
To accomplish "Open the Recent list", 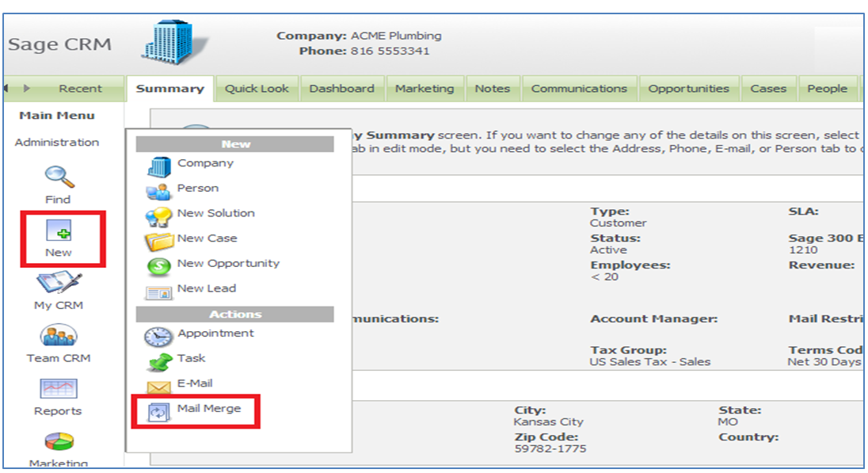I will click(80, 89).
